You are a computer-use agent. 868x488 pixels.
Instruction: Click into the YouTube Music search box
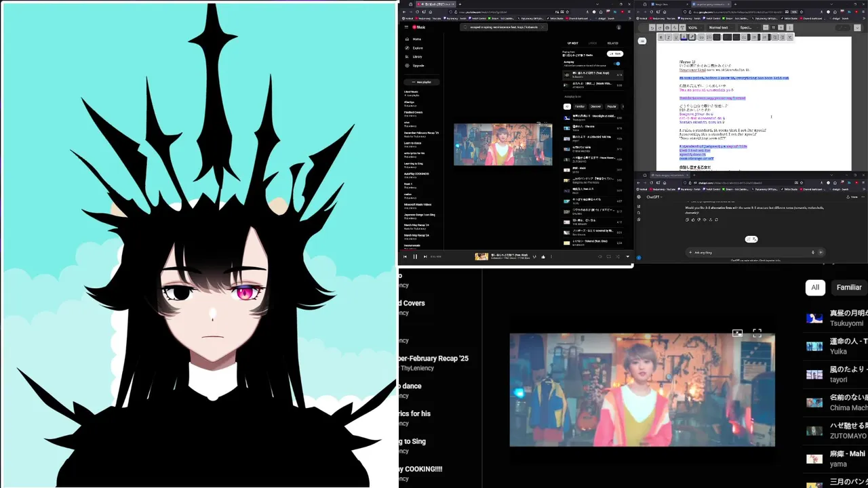tap(504, 27)
